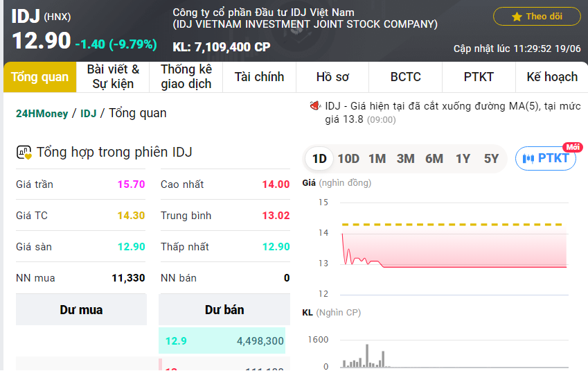
Task: Click the IDJ breadcrumb link
Action: point(89,114)
